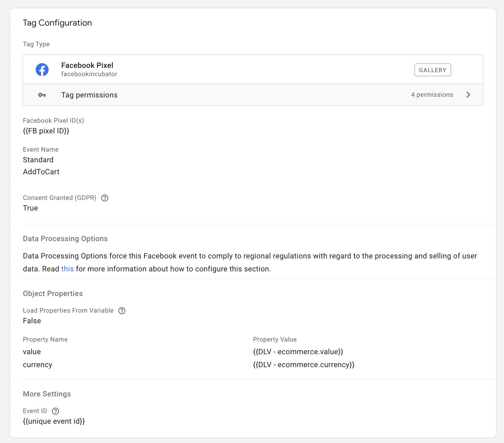Viewport: 504px width, 443px height.
Task: Click the Tag permissions row label
Action: (x=89, y=95)
